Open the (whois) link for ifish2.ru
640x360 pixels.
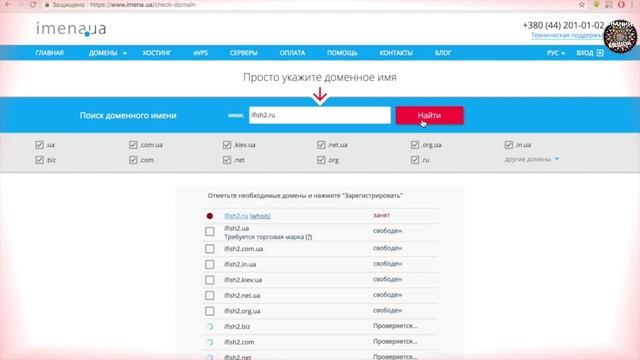click(x=260, y=216)
